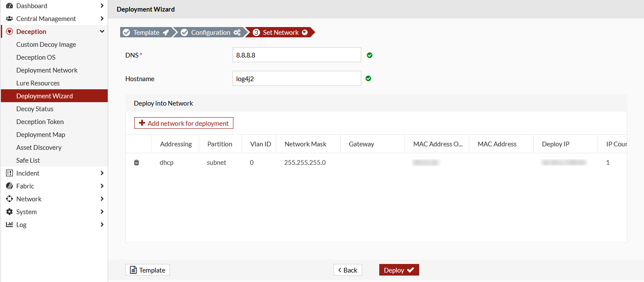Click the subnet partition cell
644x282 pixels.
tap(217, 163)
